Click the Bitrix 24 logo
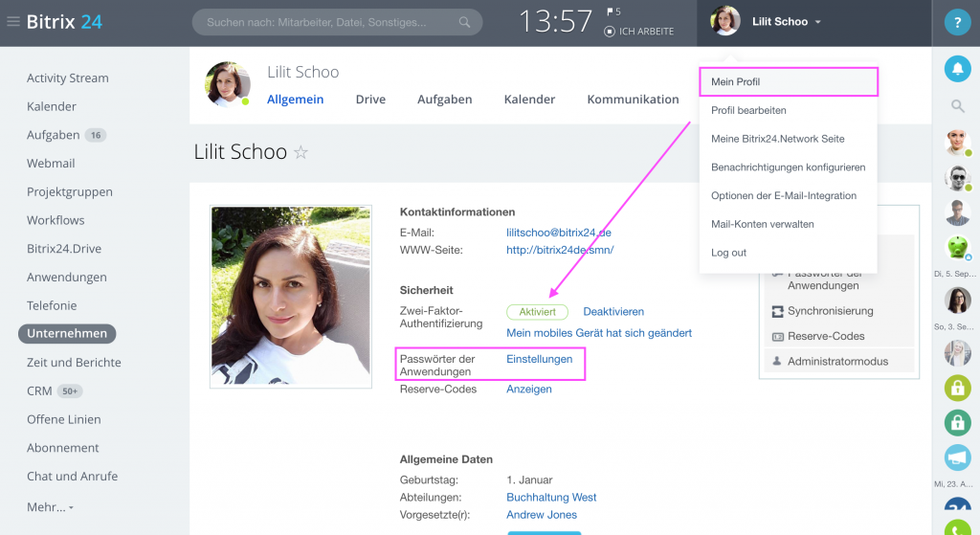980x535 pixels. (64, 22)
